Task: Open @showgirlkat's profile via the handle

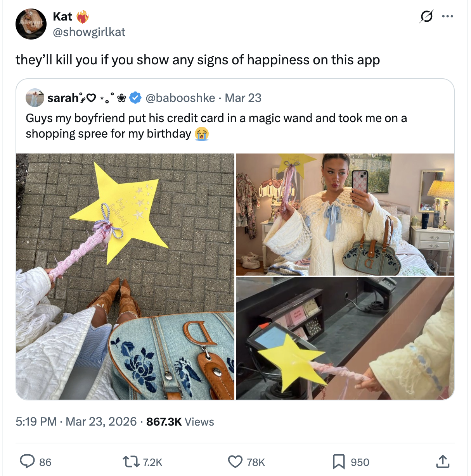Action: click(89, 32)
